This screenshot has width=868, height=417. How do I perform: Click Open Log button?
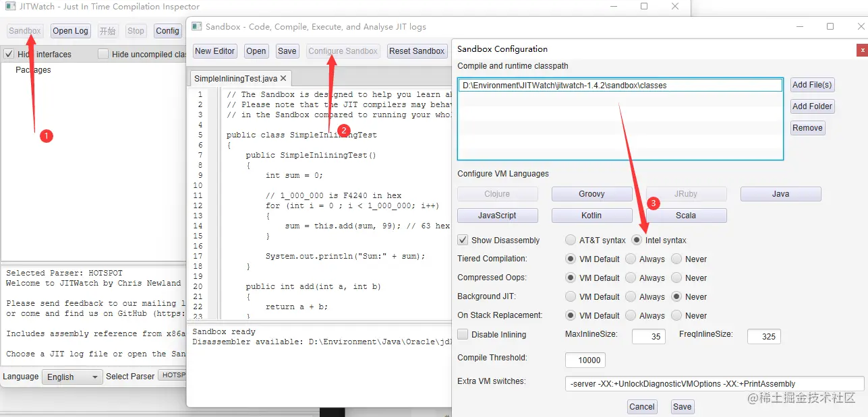71,31
